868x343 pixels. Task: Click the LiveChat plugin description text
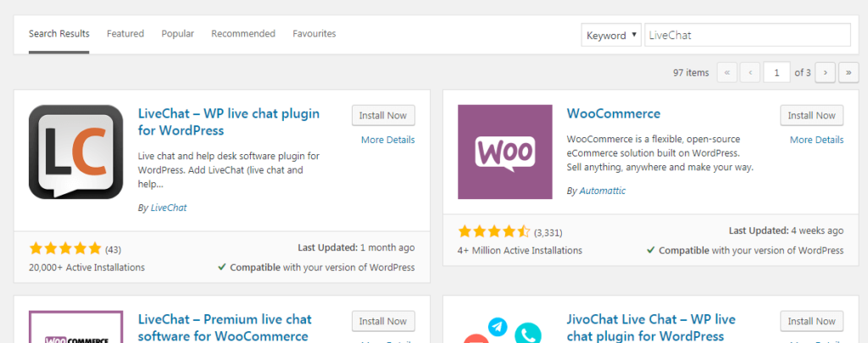[x=229, y=170]
